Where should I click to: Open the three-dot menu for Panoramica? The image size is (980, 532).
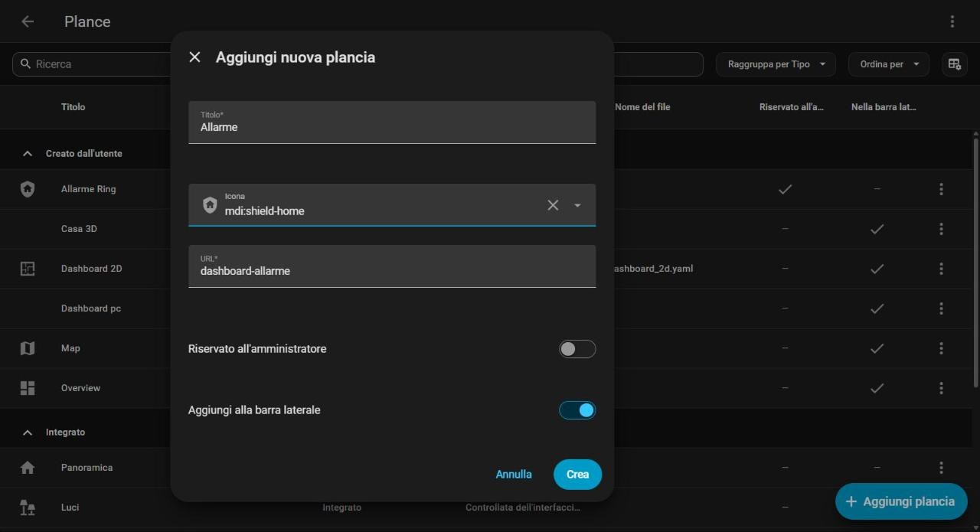coord(941,468)
